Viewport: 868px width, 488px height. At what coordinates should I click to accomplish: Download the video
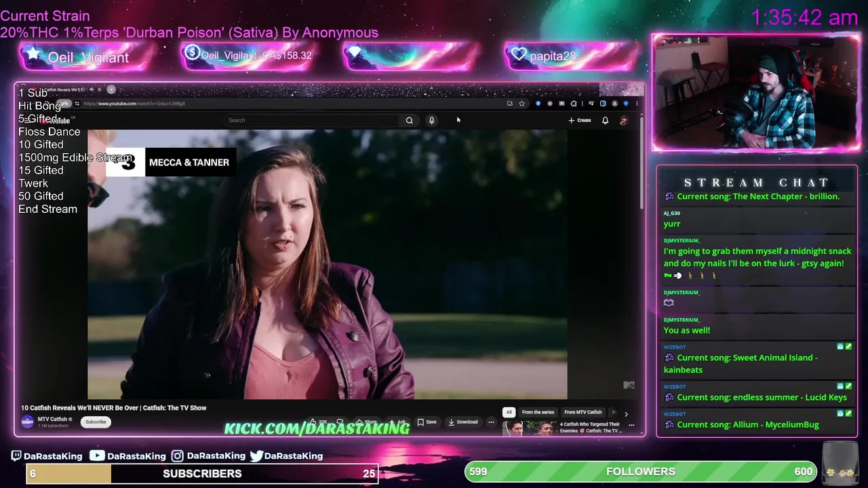463,422
